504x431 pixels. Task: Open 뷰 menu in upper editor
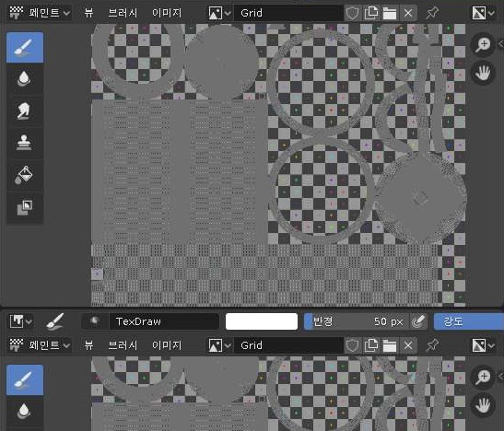(x=88, y=13)
